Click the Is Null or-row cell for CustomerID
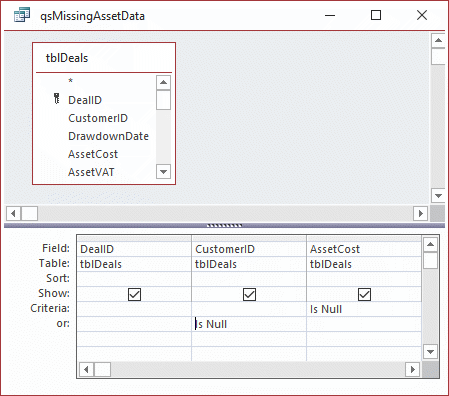 coord(249,324)
